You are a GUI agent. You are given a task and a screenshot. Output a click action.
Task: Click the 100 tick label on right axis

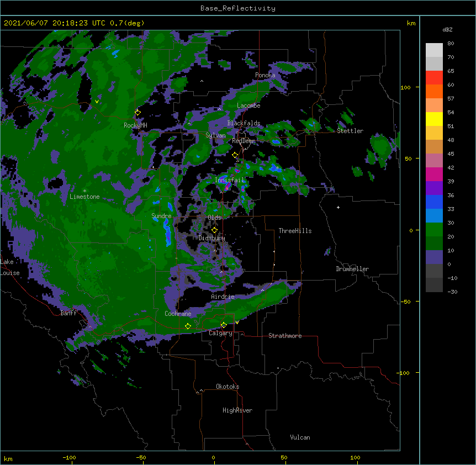point(405,87)
